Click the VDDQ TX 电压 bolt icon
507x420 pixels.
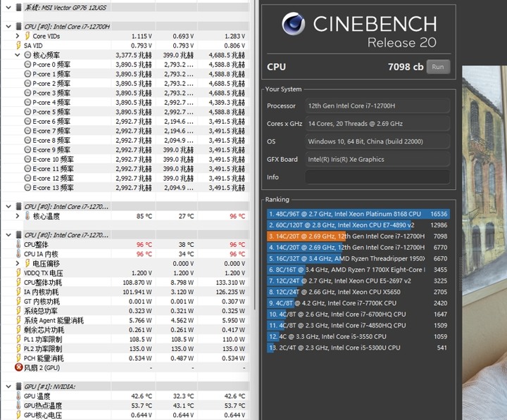(18, 273)
